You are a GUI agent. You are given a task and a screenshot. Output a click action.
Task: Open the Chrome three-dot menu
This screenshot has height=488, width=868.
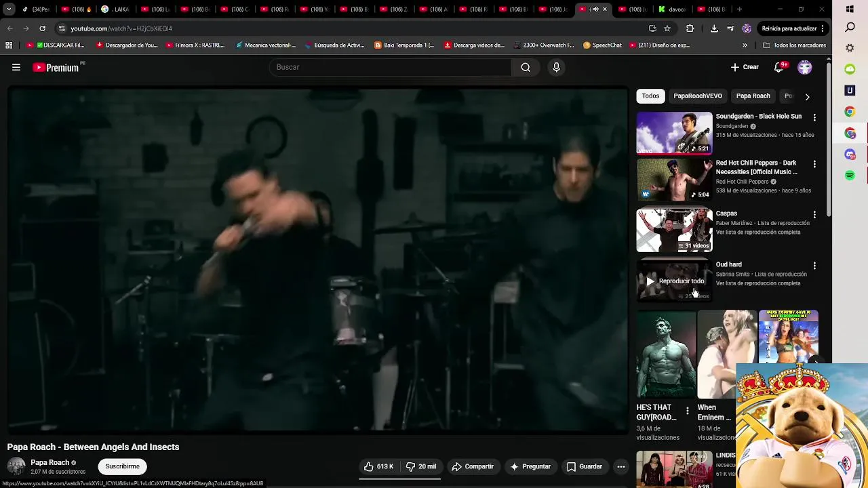click(823, 28)
